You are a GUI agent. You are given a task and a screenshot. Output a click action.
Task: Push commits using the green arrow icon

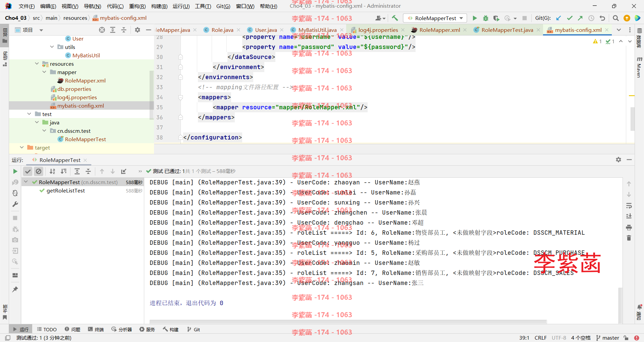(580, 18)
